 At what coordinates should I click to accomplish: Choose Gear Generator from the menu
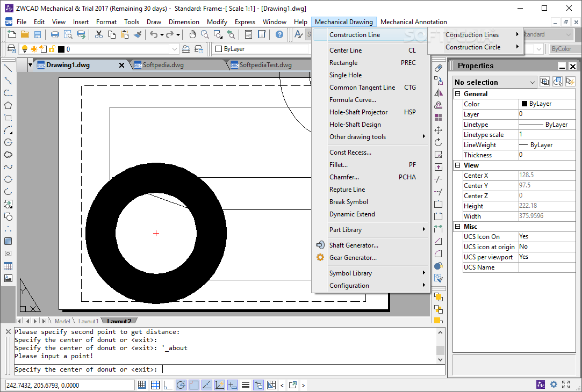click(353, 257)
